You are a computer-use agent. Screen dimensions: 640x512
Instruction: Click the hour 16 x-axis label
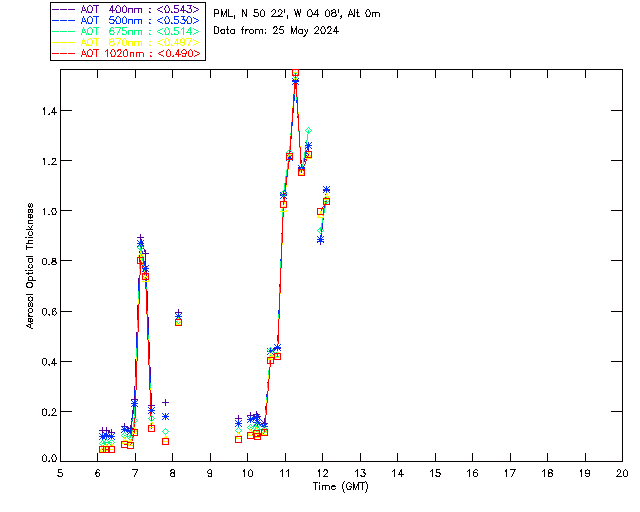[x=472, y=473]
